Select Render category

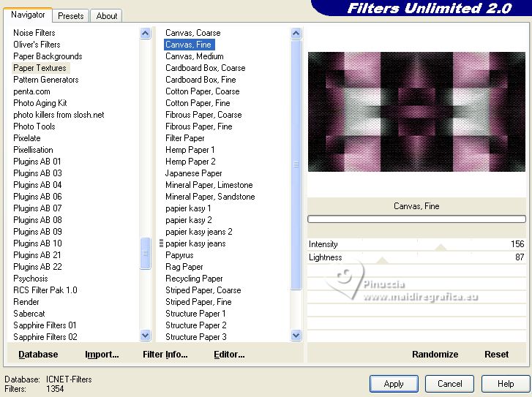(x=26, y=302)
